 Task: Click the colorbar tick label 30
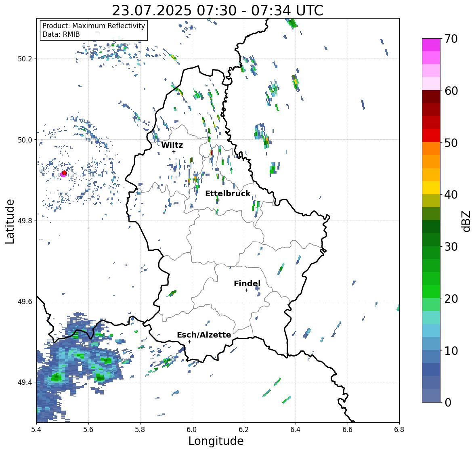(451, 246)
